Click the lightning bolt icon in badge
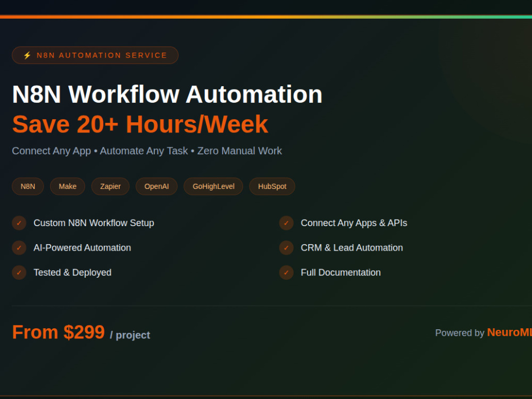This screenshot has height=399, width=532. (27, 55)
